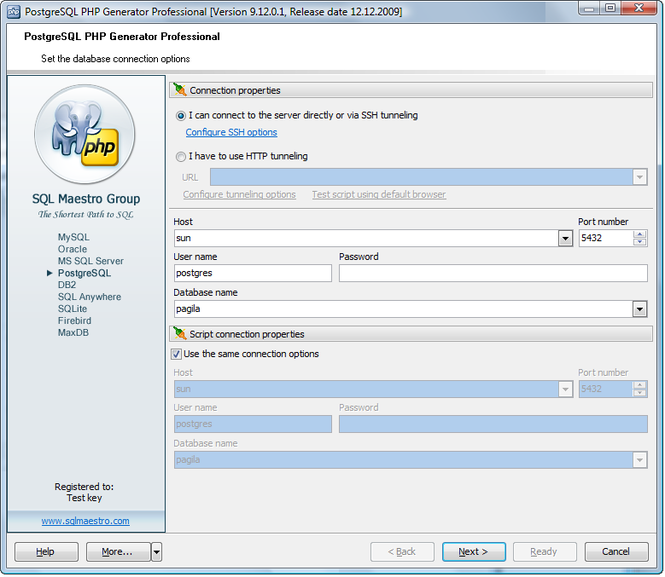Click the application icon in title bar
The height and width of the screenshot is (577, 665).
click(x=13, y=9)
